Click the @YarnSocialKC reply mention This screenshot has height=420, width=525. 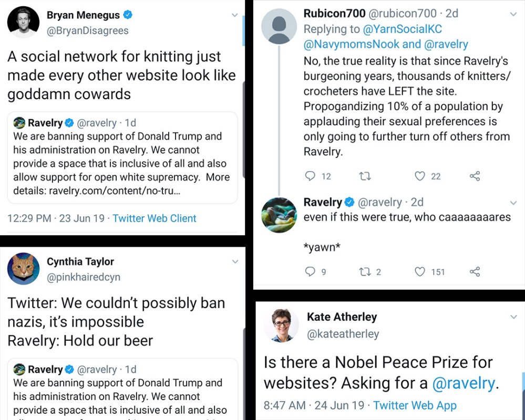[x=403, y=29]
